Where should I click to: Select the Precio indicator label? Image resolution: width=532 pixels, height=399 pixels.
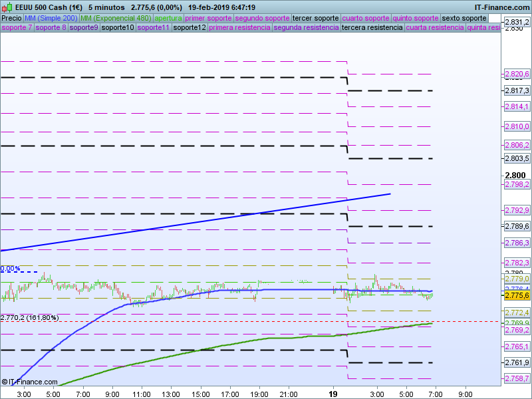point(11,18)
